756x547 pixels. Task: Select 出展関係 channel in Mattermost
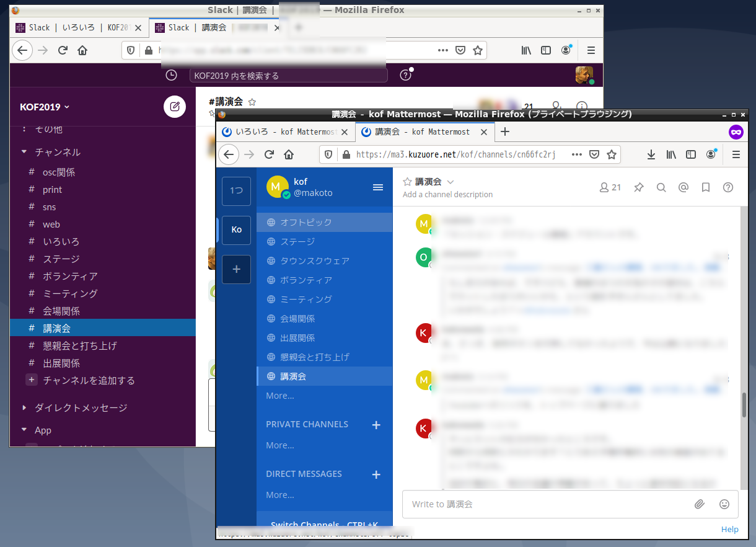[325, 337]
